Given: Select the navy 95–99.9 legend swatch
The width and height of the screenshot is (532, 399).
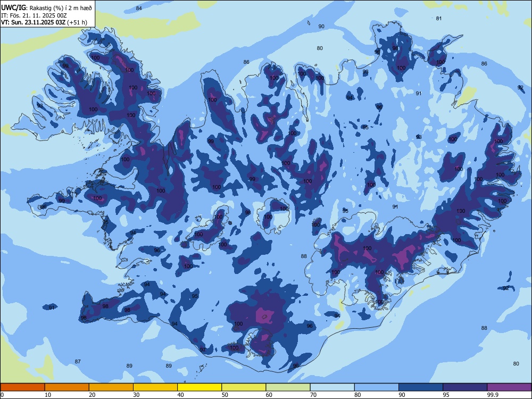Looking at the screenshot, I should click(465, 387).
